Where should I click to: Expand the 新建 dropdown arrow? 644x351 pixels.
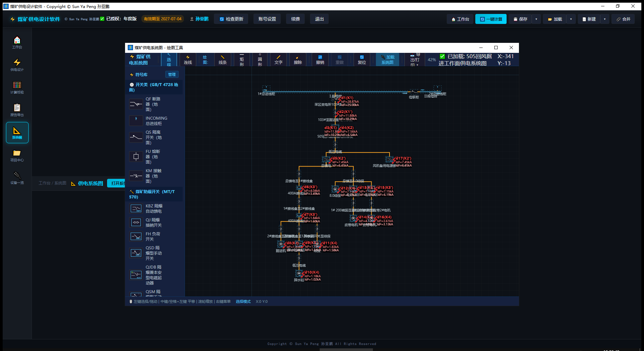(605, 19)
